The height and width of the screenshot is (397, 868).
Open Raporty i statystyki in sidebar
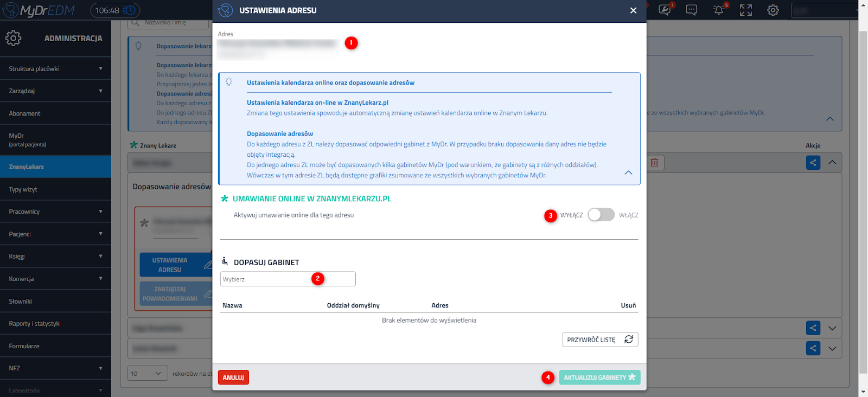(55, 323)
